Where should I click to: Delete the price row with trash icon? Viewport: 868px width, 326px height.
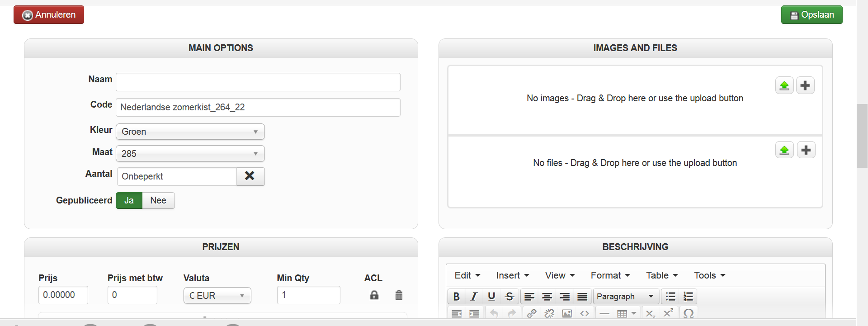point(399,295)
